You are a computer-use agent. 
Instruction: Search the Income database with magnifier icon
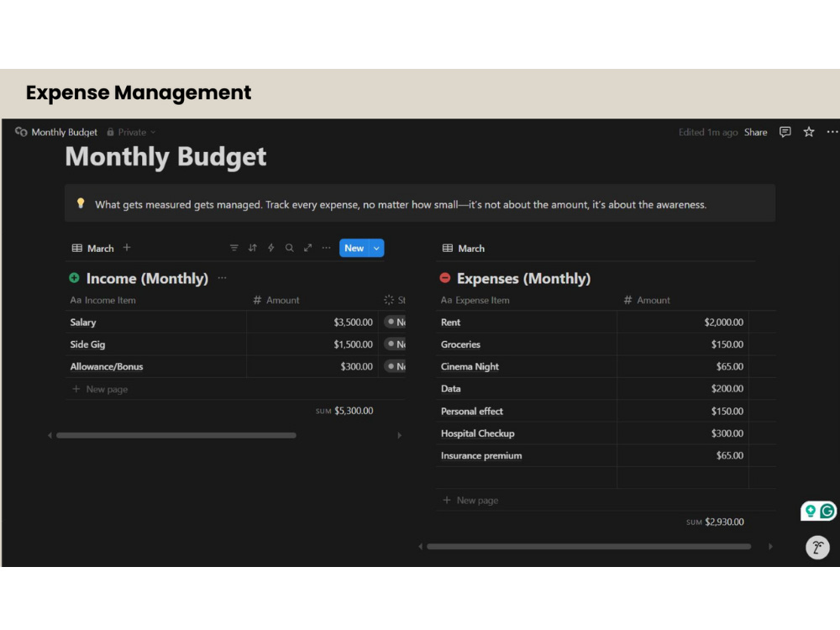(289, 248)
